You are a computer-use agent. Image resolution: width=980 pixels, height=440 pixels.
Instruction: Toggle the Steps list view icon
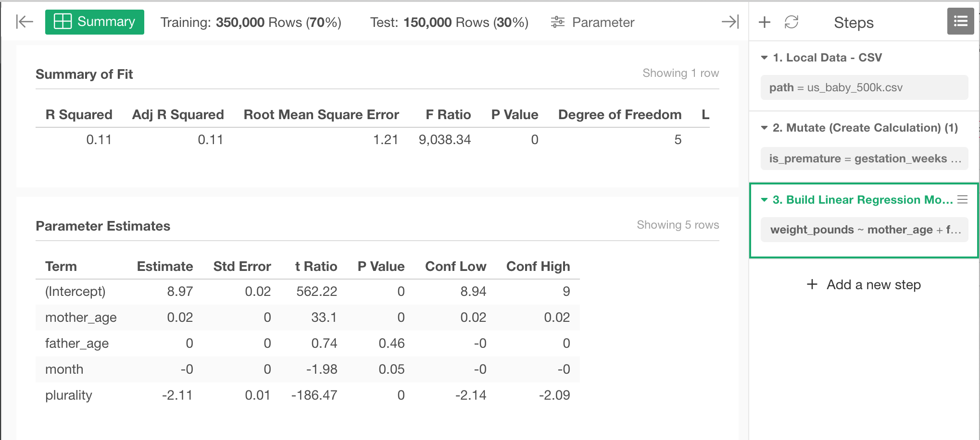[x=960, y=21]
